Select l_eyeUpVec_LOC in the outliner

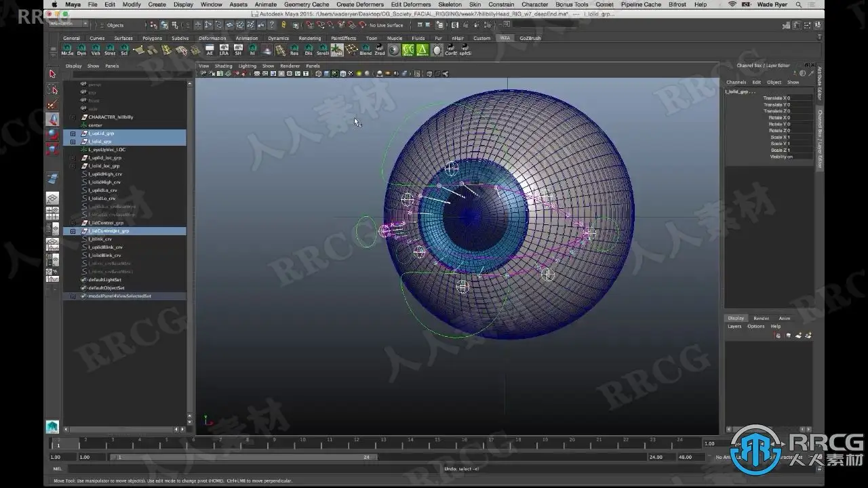[106, 150]
